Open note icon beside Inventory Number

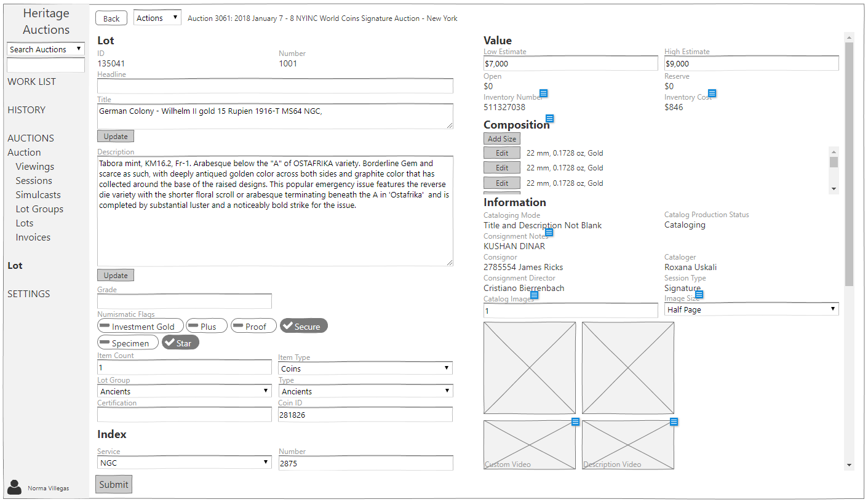point(543,94)
